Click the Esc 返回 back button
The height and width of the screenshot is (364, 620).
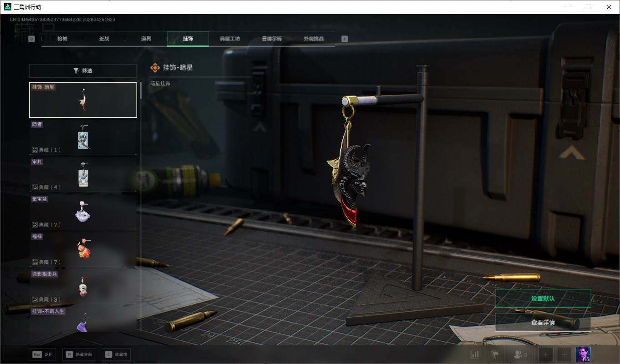point(43,354)
